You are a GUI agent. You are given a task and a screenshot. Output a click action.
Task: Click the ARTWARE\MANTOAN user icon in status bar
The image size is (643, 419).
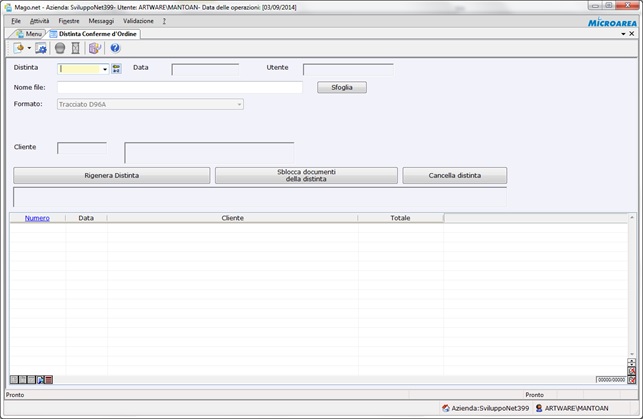pos(539,408)
